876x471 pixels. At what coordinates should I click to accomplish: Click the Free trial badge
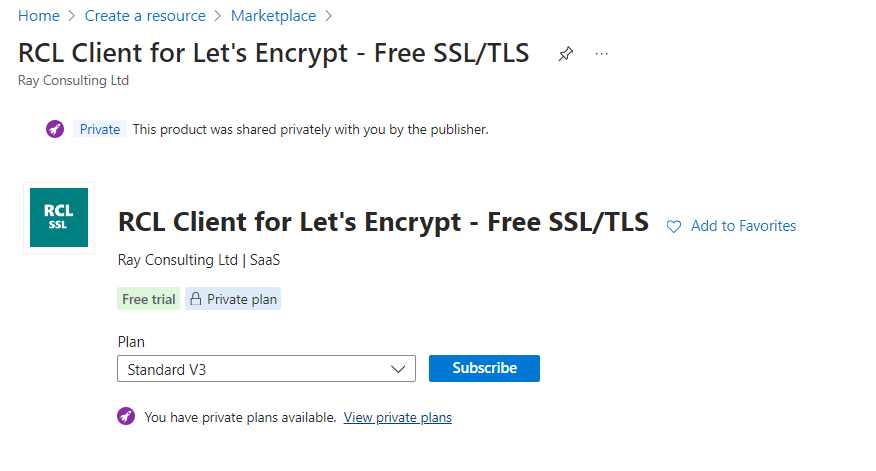point(149,299)
